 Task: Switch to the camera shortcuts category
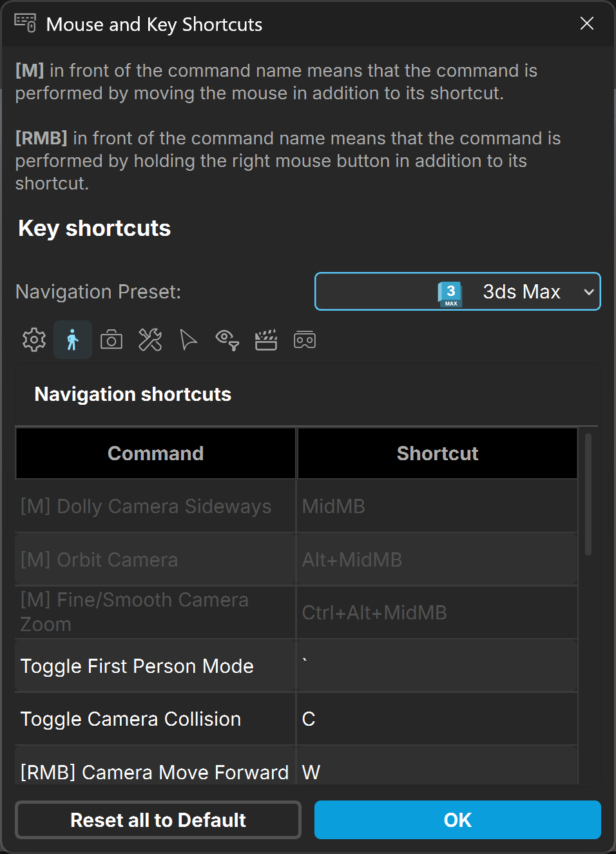pos(111,340)
